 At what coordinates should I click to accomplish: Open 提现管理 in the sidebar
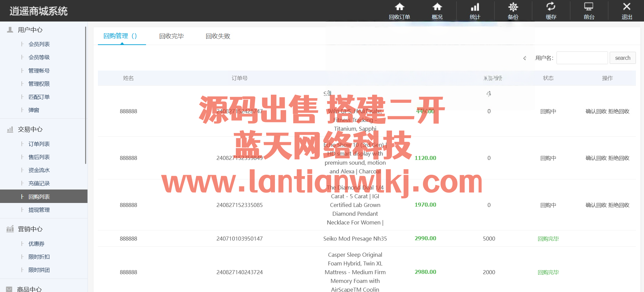(x=39, y=210)
